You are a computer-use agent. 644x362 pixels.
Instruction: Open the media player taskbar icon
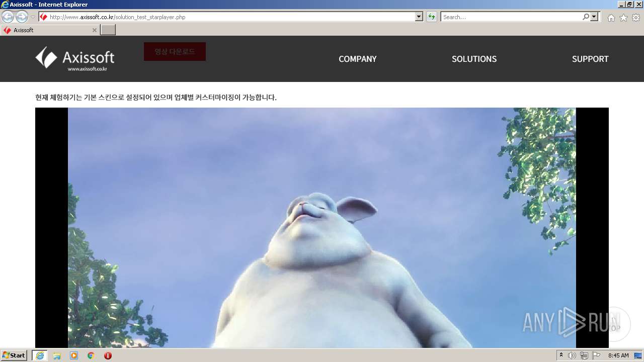pos(74,355)
